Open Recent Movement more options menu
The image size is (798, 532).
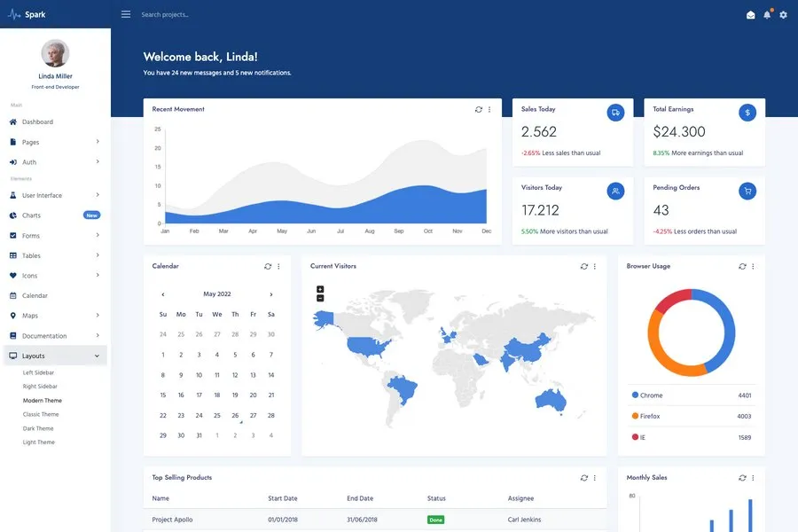[489, 110]
